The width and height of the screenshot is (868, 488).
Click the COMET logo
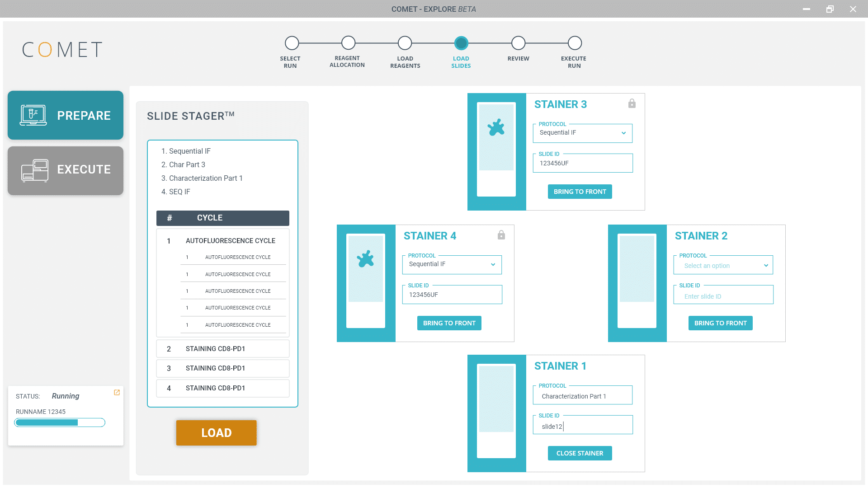pos(62,49)
